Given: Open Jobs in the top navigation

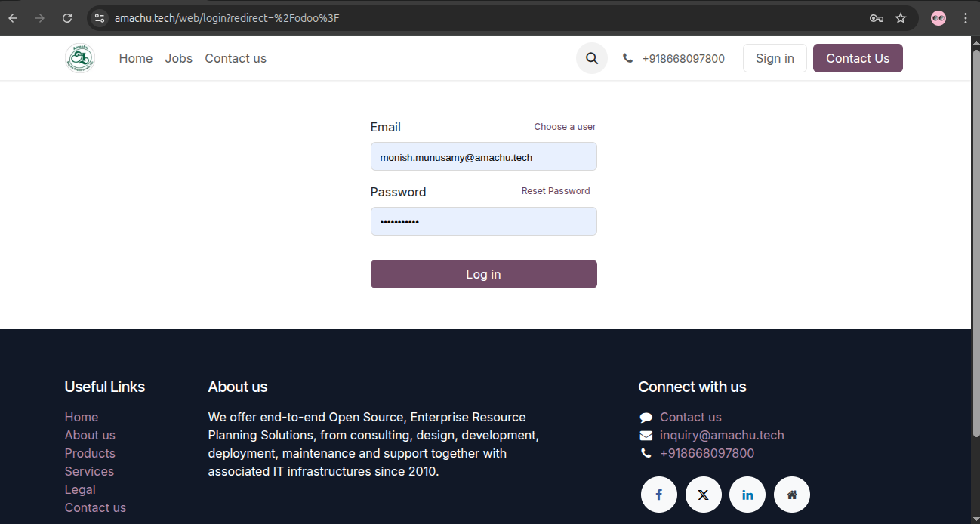Looking at the screenshot, I should pos(179,58).
